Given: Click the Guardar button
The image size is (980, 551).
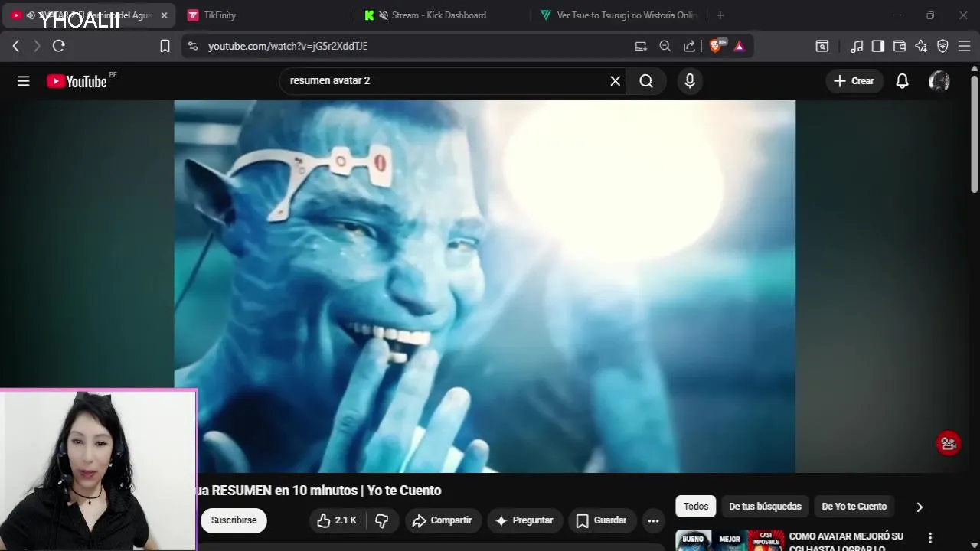Looking at the screenshot, I should coord(602,520).
